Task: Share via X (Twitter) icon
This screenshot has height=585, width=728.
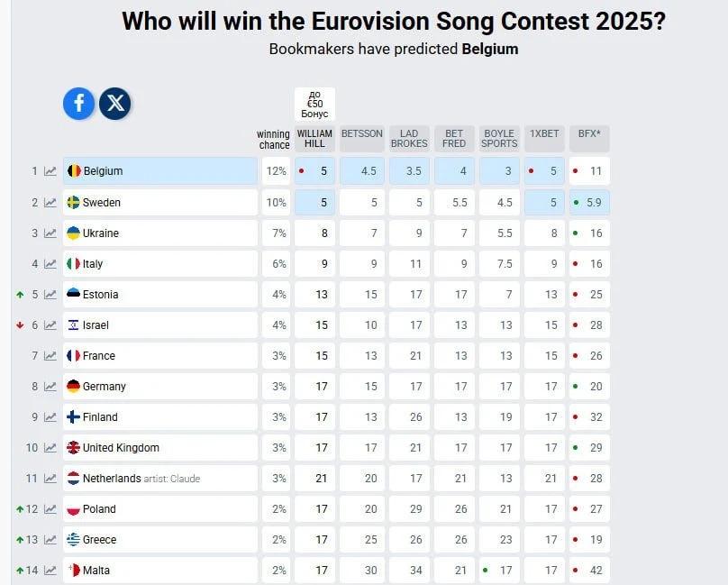Action: (x=115, y=104)
